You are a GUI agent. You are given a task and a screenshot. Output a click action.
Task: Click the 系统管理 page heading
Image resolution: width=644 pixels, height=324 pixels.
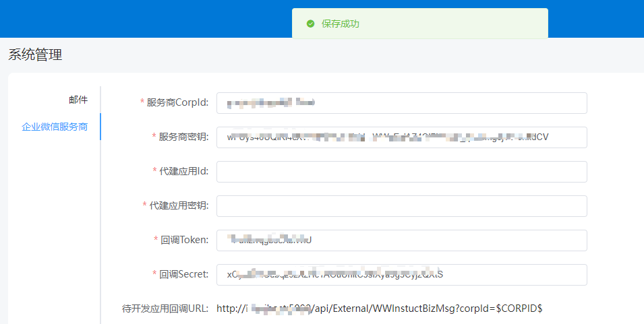35,55
